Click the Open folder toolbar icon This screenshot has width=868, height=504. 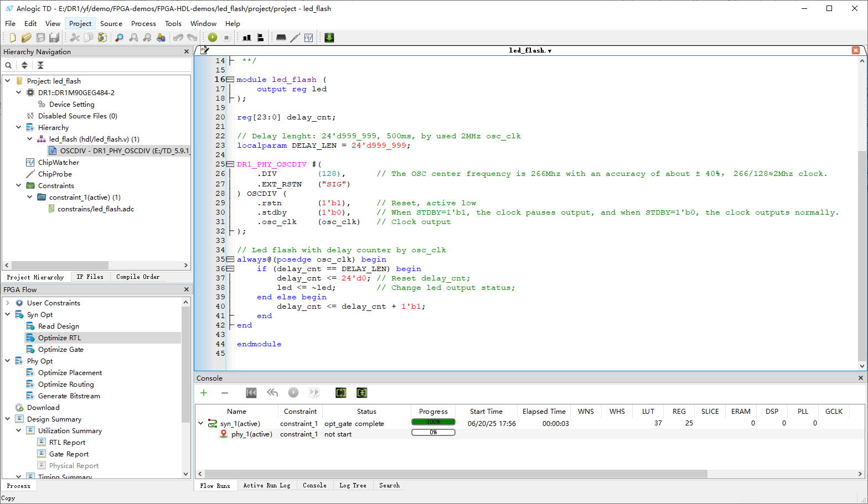click(x=26, y=38)
